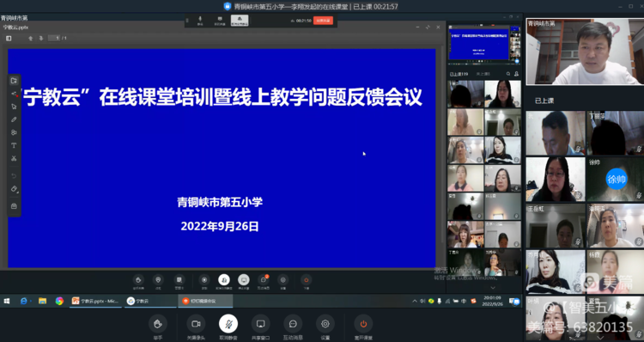This screenshot has width=644, height=342.
Task: Open Windows Start menu
Action: 7,301
